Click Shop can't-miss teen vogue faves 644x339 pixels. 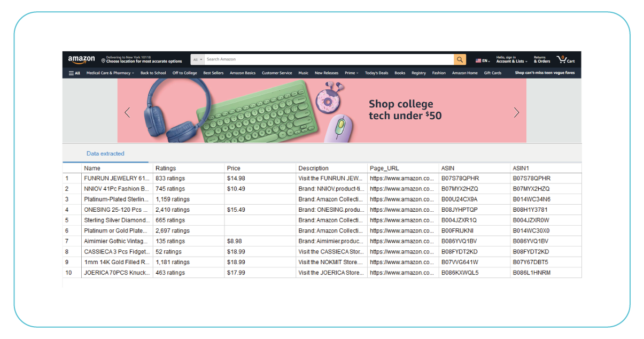pos(545,73)
